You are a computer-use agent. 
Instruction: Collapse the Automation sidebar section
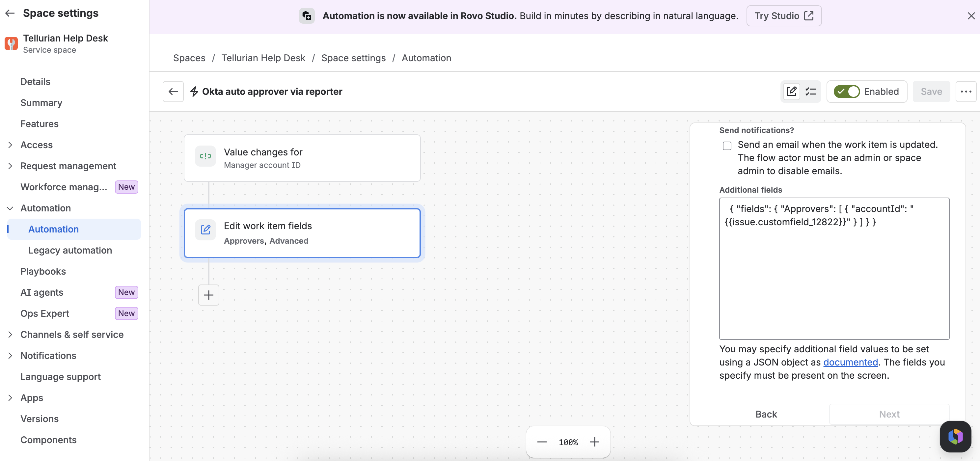click(10, 208)
